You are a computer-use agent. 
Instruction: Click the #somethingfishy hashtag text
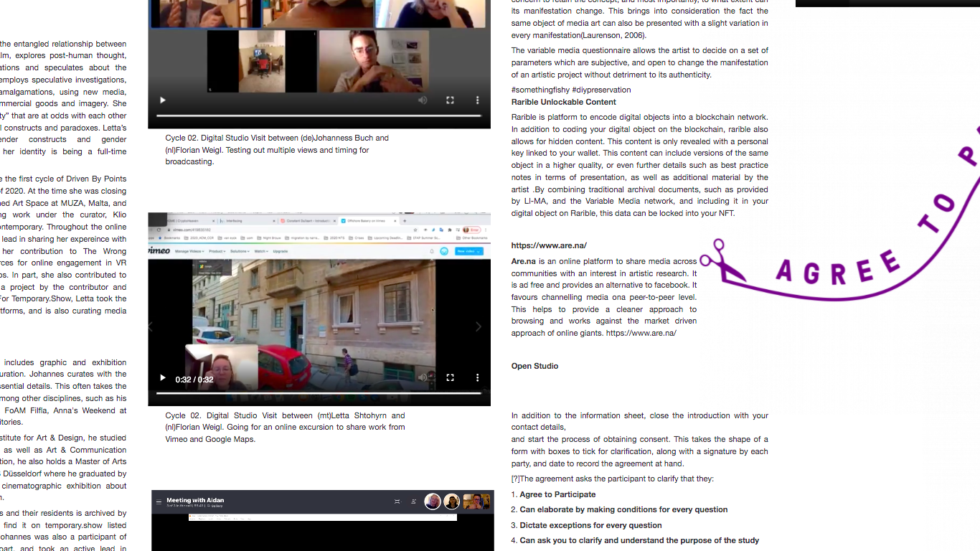point(540,90)
